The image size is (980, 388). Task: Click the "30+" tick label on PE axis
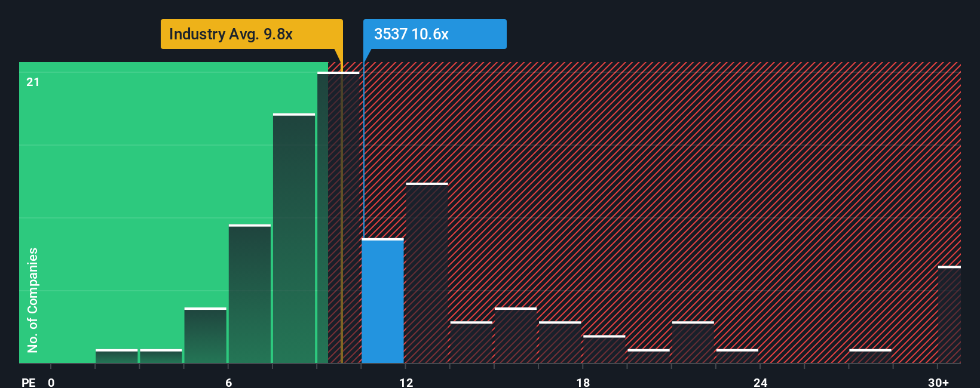coord(938,382)
